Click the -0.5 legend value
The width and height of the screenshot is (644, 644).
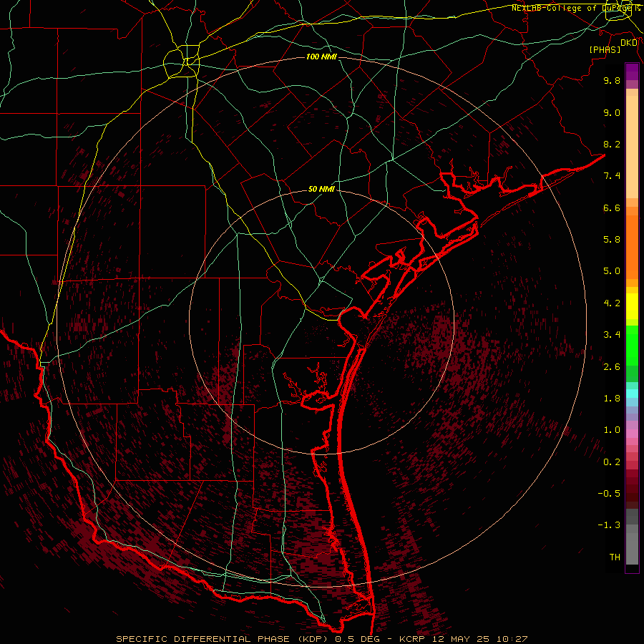(x=609, y=494)
